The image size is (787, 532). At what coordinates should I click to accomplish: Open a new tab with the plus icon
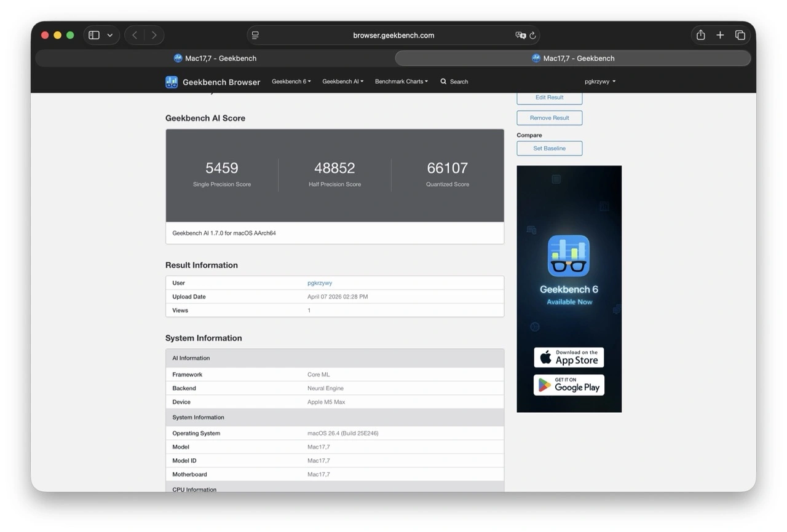[x=720, y=36]
